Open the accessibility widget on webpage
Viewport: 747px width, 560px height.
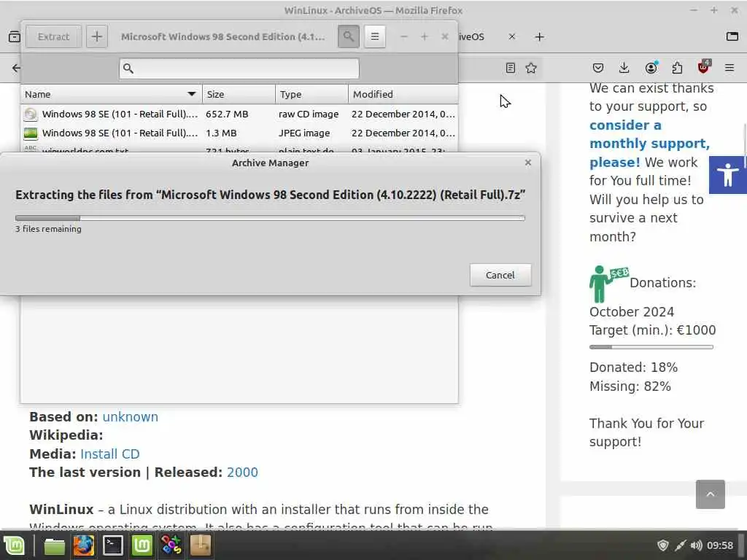(727, 175)
